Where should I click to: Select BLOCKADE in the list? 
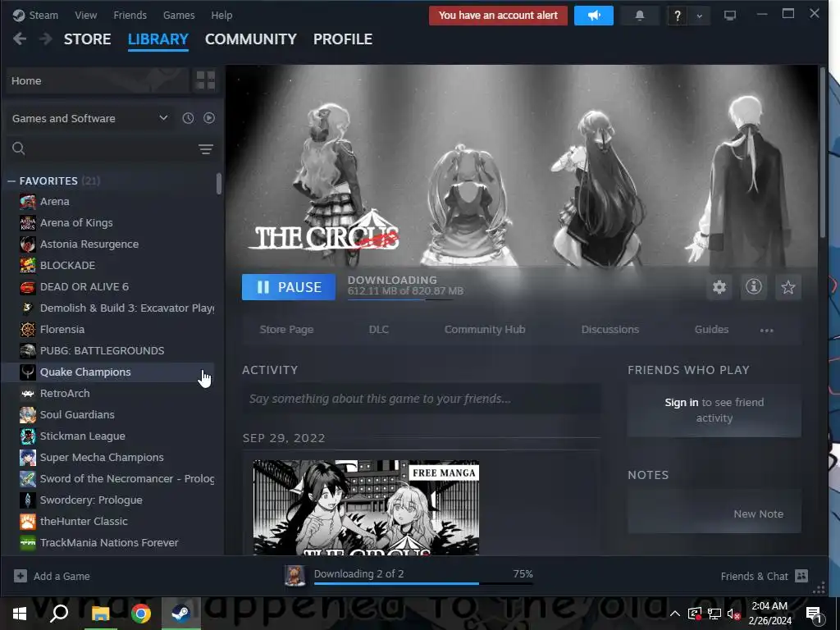tap(111, 266)
